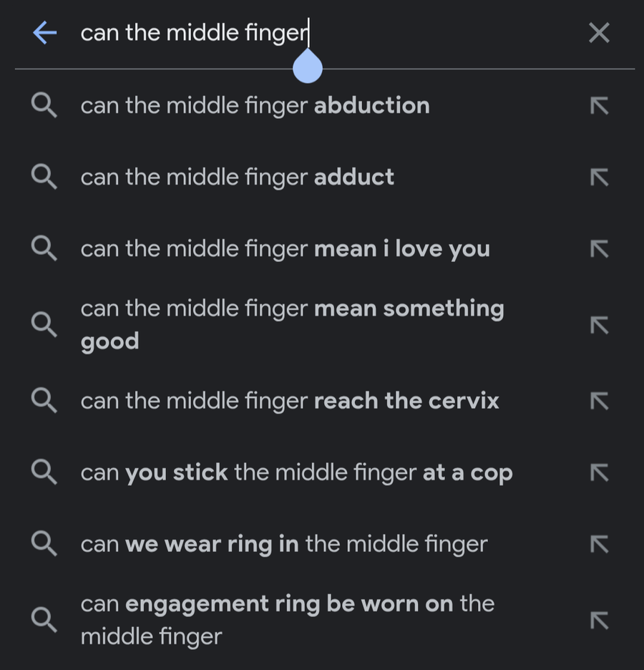
Task: Choose "mean something good" suggestion
Action: click(x=292, y=324)
